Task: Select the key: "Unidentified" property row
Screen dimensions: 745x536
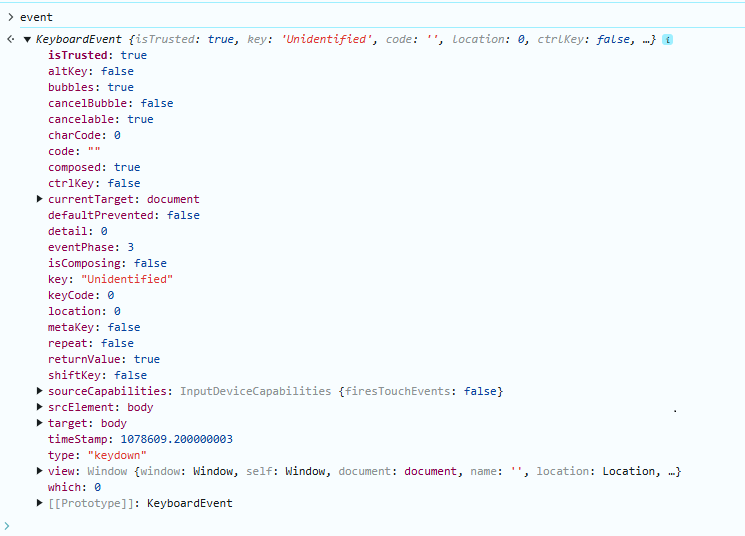Action: tap(110, 279)
